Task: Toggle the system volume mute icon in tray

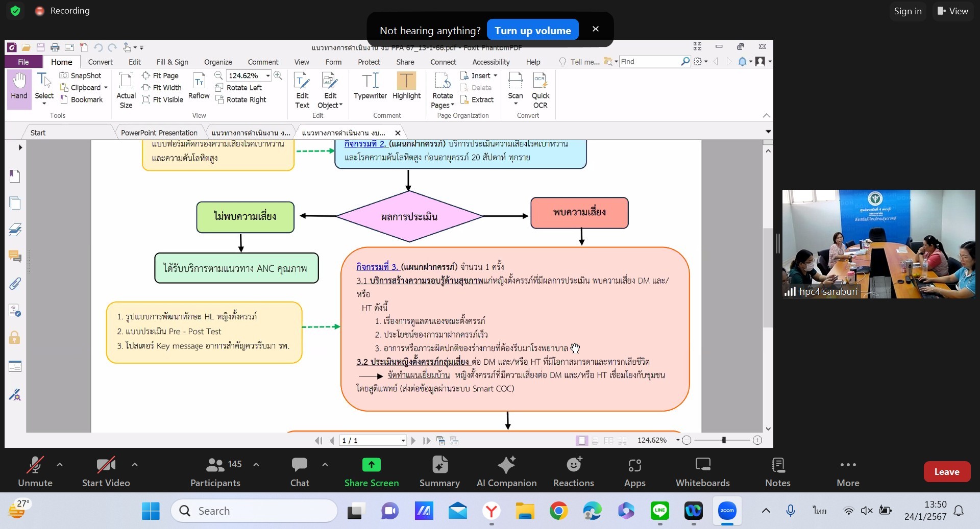Action: point(866,511)
